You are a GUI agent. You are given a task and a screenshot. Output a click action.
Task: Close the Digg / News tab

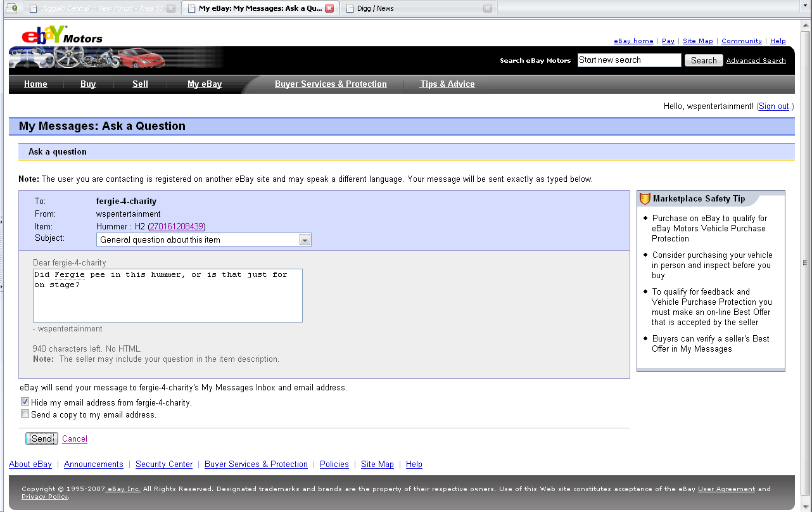[x=487, y=8]
